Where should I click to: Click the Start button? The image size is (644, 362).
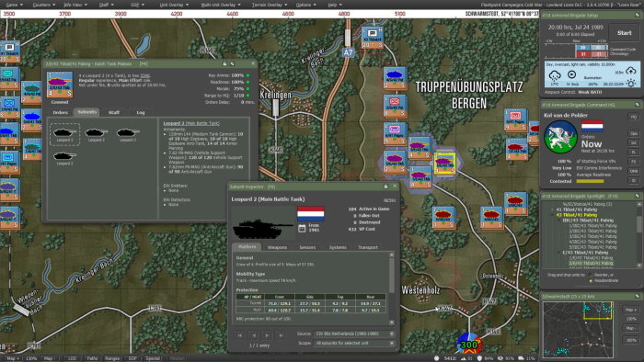(x=624, y=33)
